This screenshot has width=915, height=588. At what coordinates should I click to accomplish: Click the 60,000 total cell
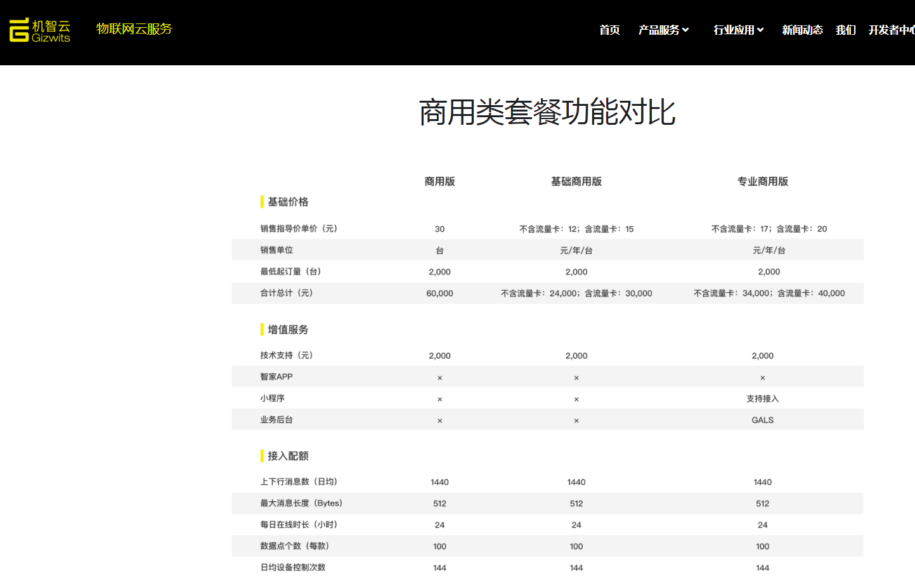[439, 293]
